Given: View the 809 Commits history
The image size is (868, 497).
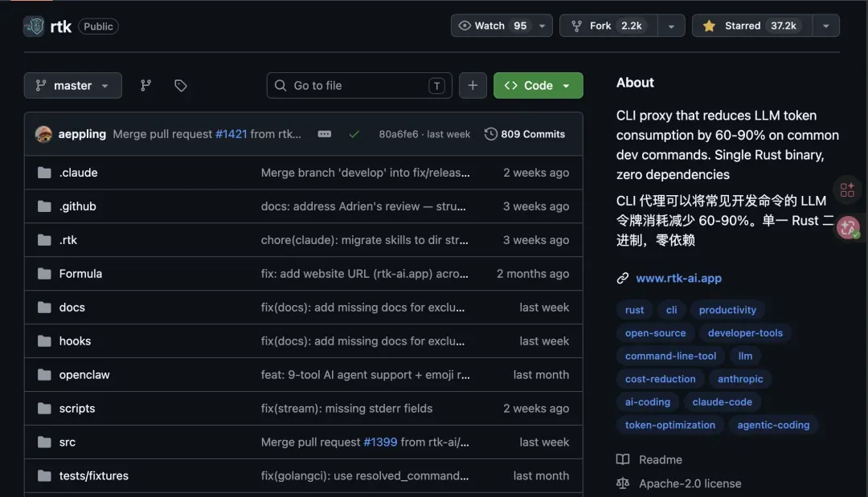Looking at the screenshot, I should [x=525, y=134].
